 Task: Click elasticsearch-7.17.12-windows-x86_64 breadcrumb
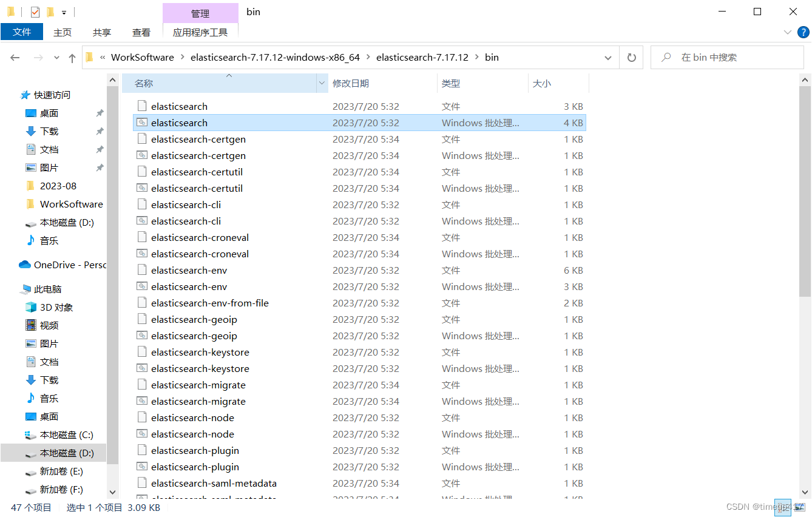[275, 58]
